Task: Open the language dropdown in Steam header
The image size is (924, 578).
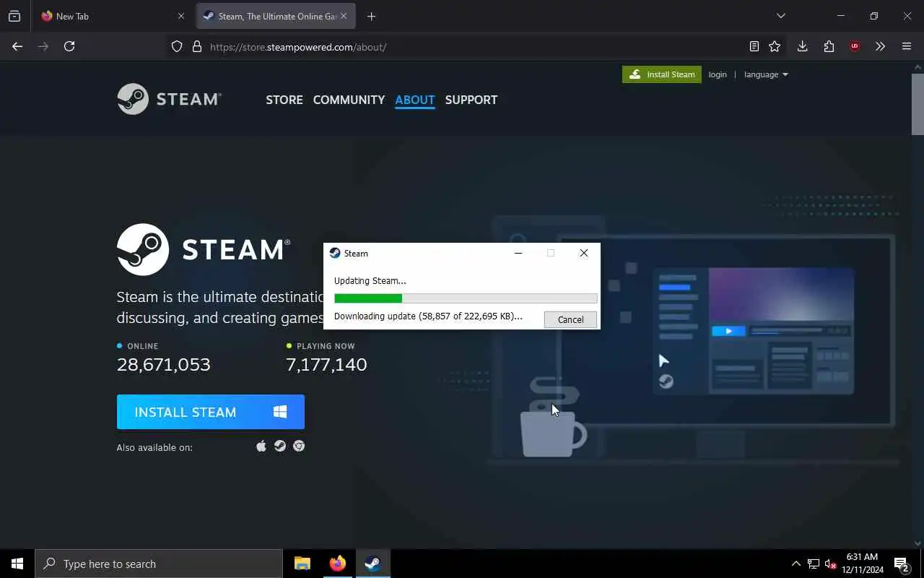Action: [766, 74]
